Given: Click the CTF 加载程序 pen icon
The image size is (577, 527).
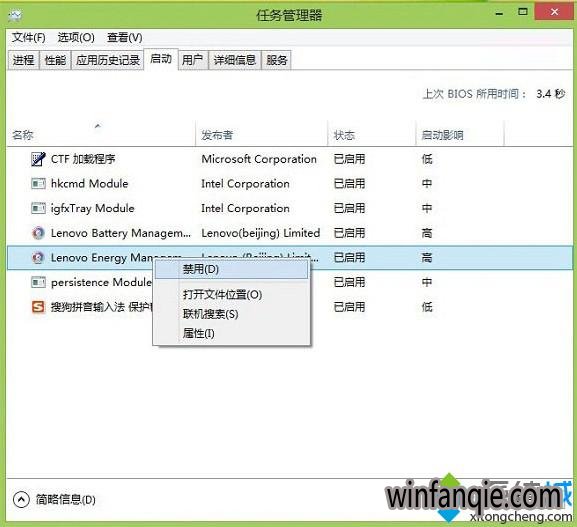Looking at the screenshot, I should pos(38,159).
